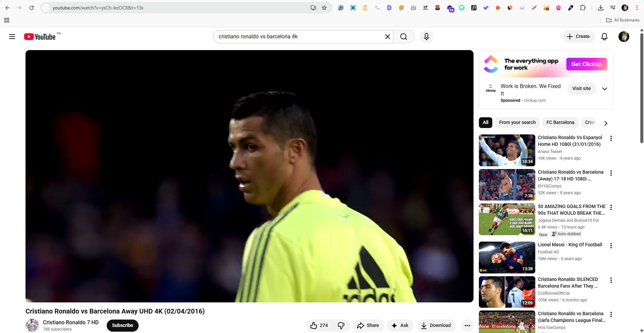Open the Lionel Messi video thumbnail
The height and width of the screenshot is (333, 644).
click(506, 257)
